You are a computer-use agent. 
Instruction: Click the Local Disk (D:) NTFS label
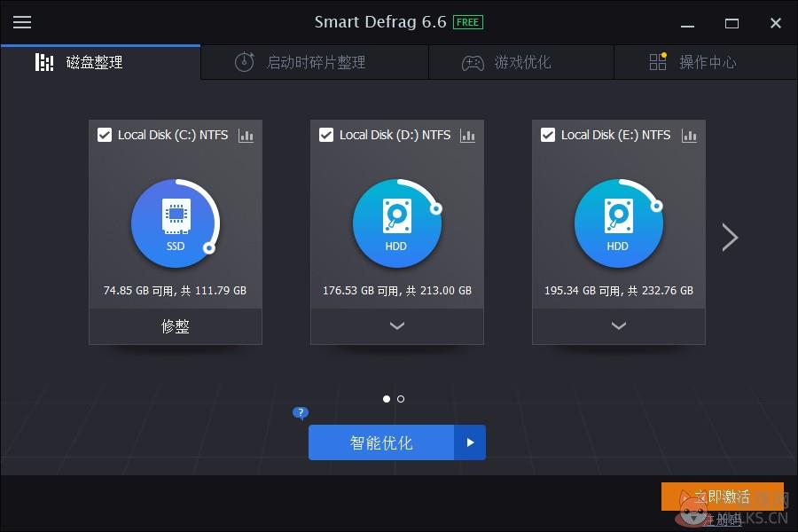click(395, 135)
